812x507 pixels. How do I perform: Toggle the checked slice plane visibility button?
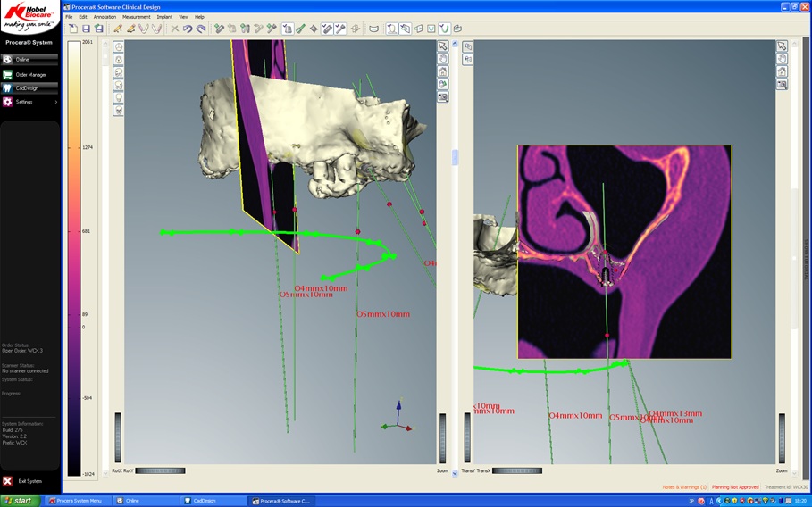[405, 29]
